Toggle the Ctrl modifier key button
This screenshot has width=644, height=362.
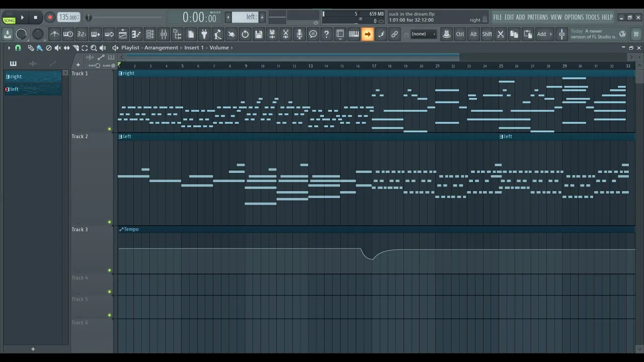(x=460, y=34)
